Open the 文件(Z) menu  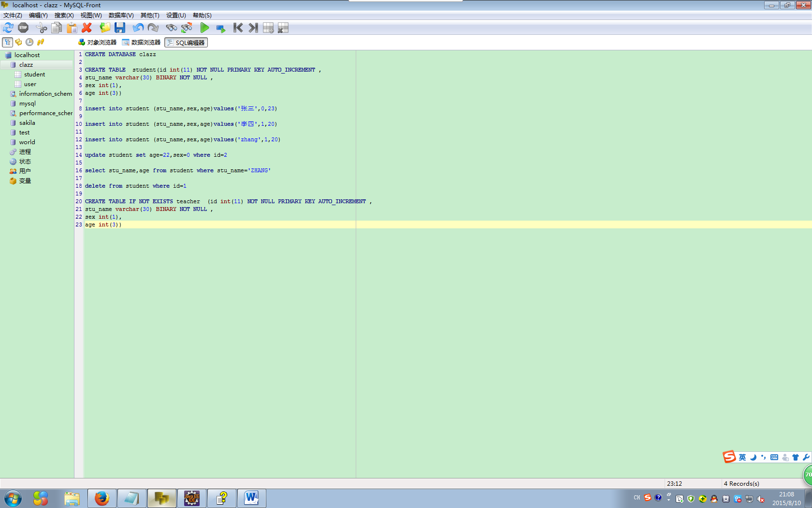[13, 15]
